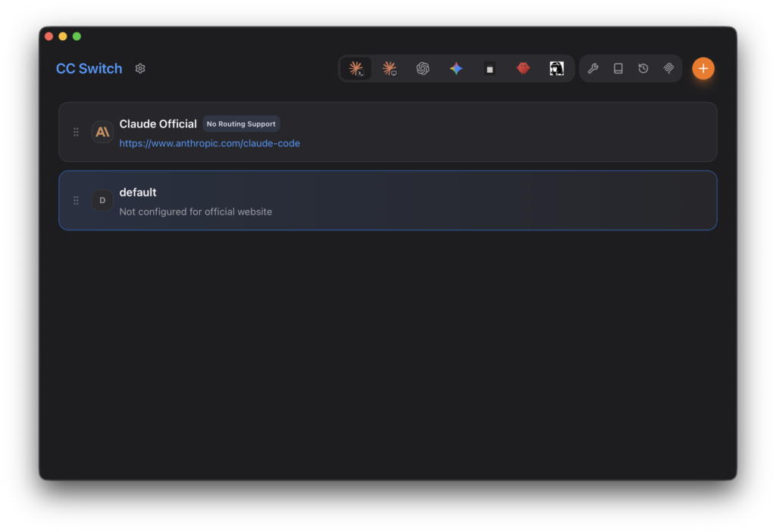This screenshot has width=776, height=532.
Task: Open the book prompts icon
Action: pyautogui.click(x=618, y=68)
